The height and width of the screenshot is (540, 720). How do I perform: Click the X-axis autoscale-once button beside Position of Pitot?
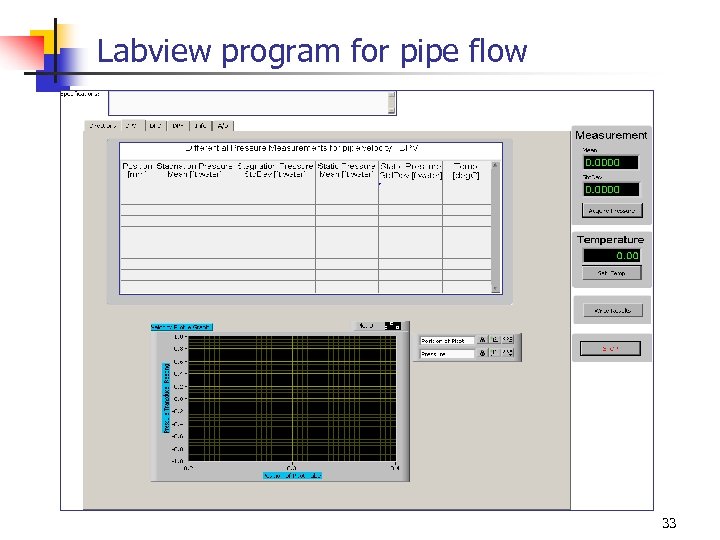[495, 339]
